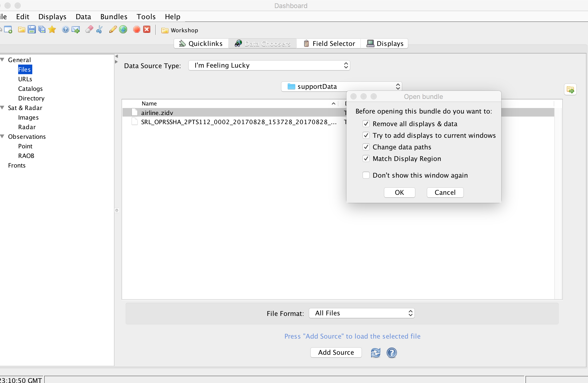Click the gold star favorites icon
This screenshot has width=588, height=383.
point(52,30)
